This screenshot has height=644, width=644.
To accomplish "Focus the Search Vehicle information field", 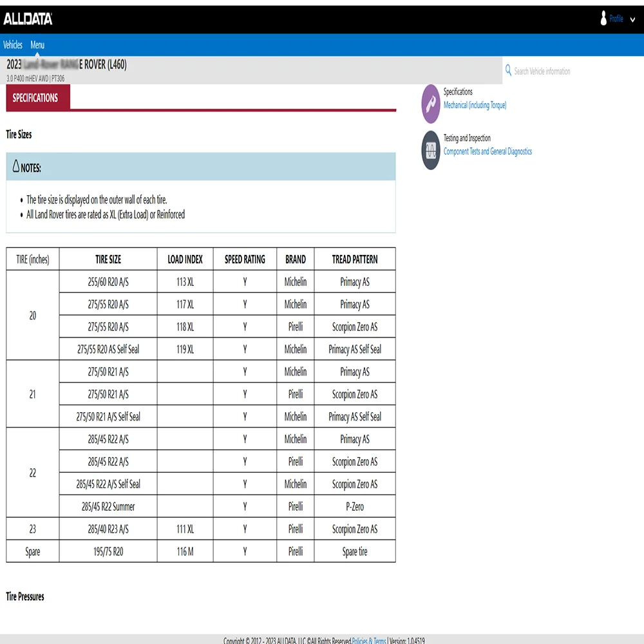I will 542,71.
